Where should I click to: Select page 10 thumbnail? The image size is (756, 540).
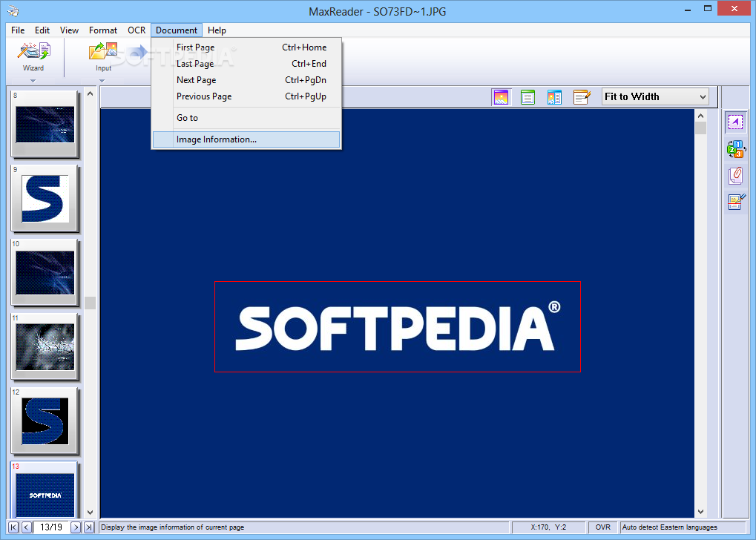click(45, 273)
